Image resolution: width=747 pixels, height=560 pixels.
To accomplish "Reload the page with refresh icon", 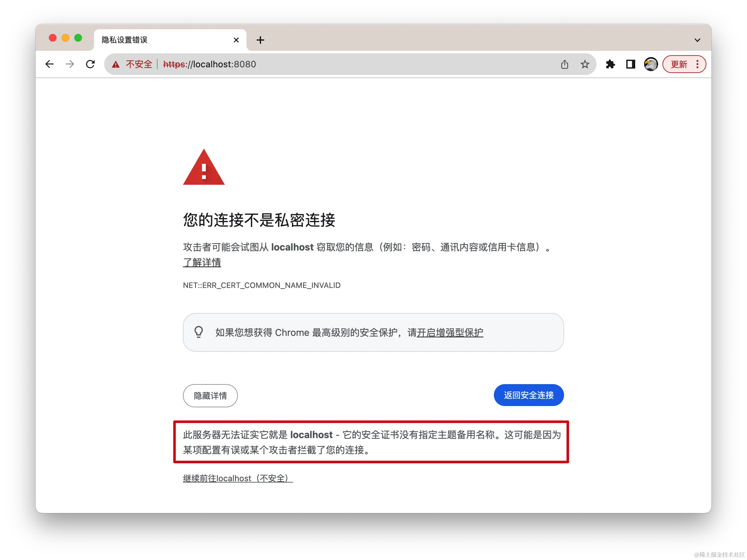I will 90,64.
